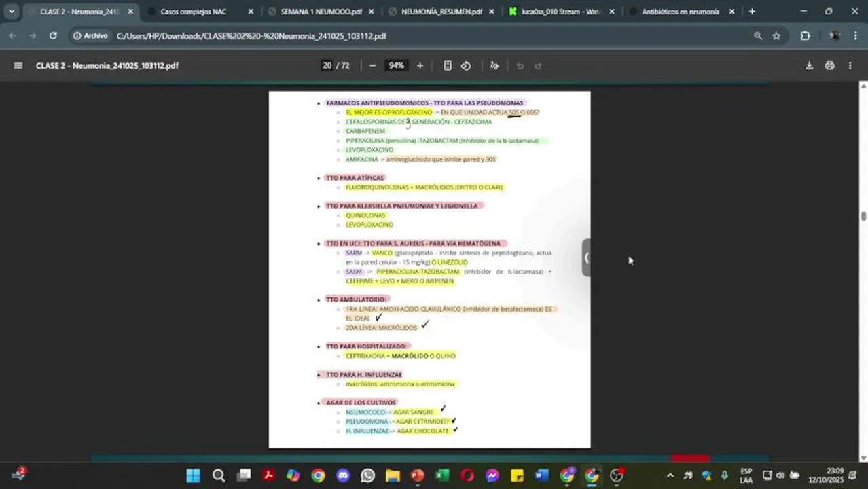Click TTO AMBULATORIO heading text
Image resolution: width=868 pixels, height=489 pixels.
pos(356,300)
